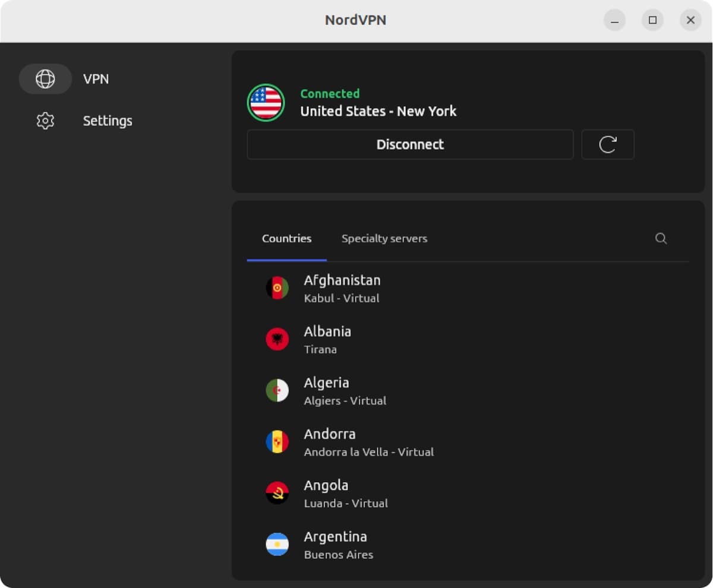Viewport: 713px width, 588px height.
Task: Click the Tirana city label
Action: [x=320, y=349]
